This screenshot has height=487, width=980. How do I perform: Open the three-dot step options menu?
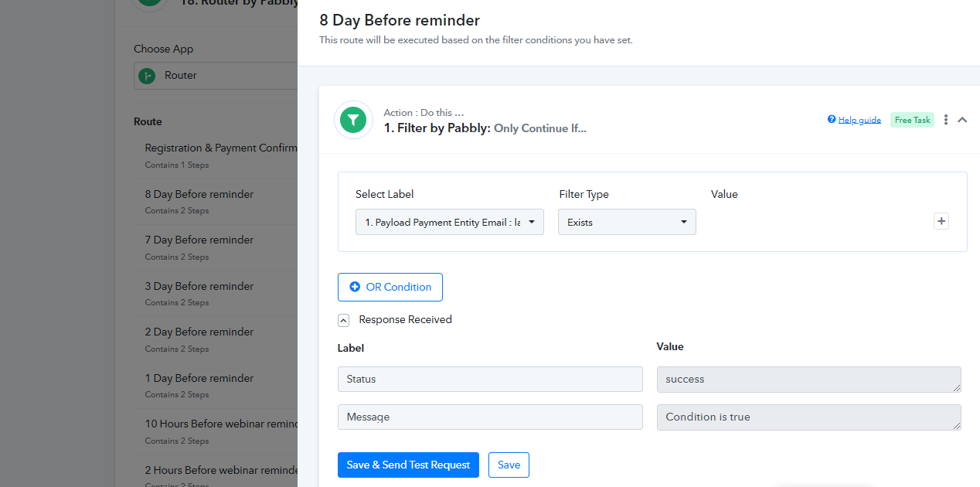[946, 120]
